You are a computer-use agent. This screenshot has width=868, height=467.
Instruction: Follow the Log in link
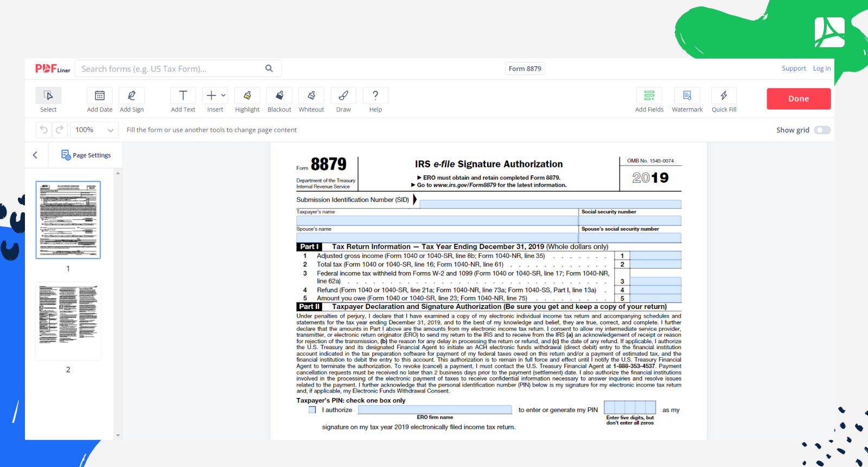pyautogui.click(x=821, y=68)
